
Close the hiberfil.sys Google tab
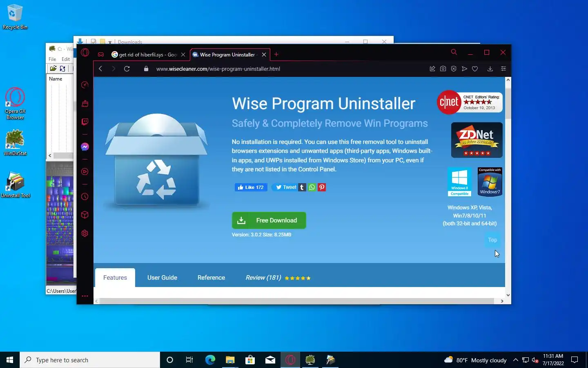tap(183, 54)
